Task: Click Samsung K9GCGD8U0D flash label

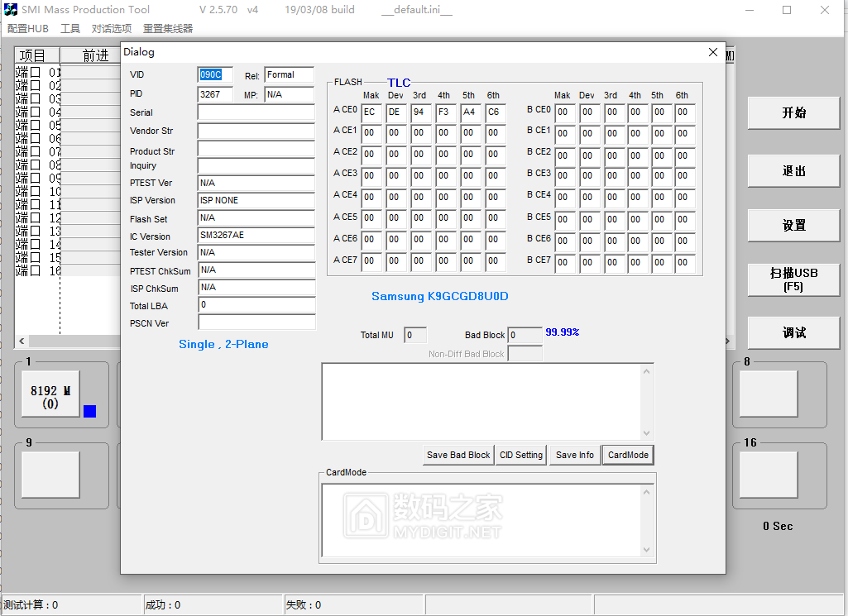Action: click(x=439, y=296)
